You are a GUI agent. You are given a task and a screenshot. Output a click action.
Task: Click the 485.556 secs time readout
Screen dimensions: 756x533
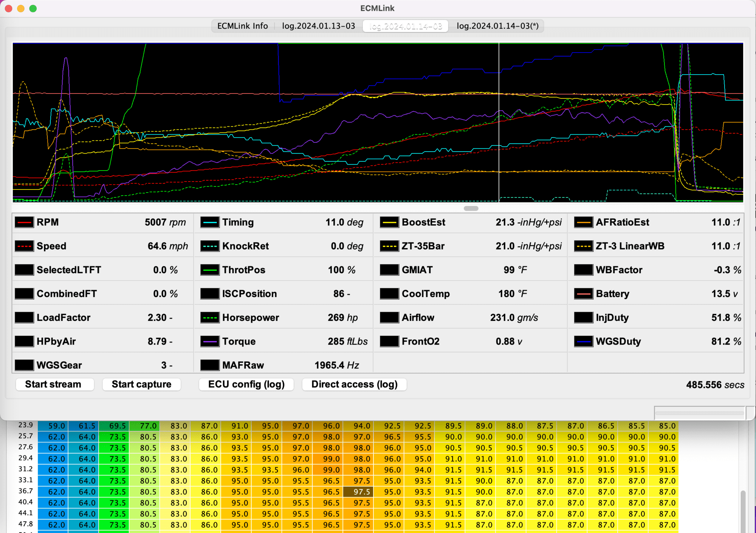click(715, 385)
